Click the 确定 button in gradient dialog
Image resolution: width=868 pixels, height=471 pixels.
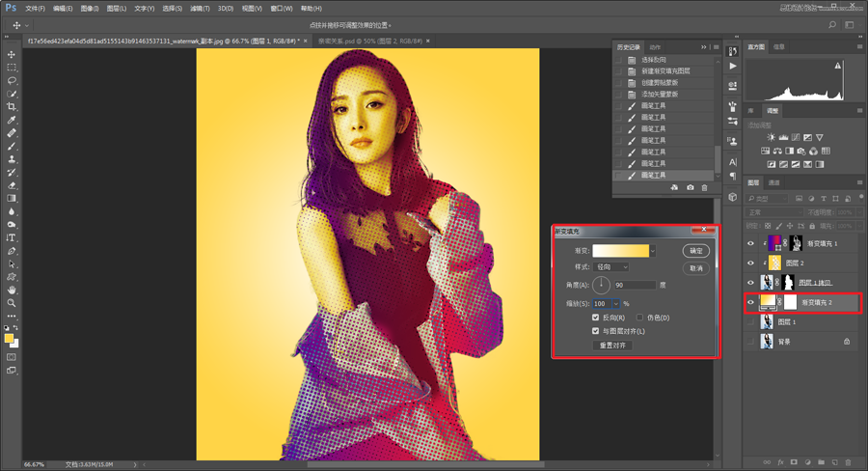pyautogui.click(x=695, y=251)
